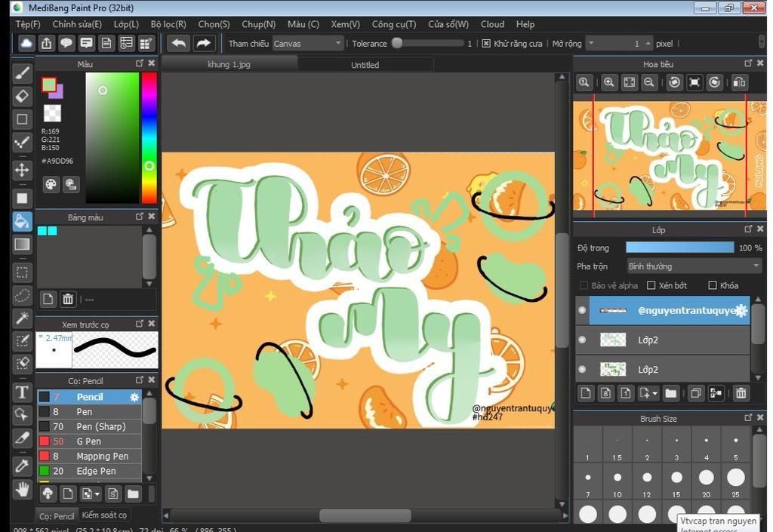The width and height of the screenshot is (773, 532).
Task: Undock the Màu panel
Action: [x=140, y=63]
